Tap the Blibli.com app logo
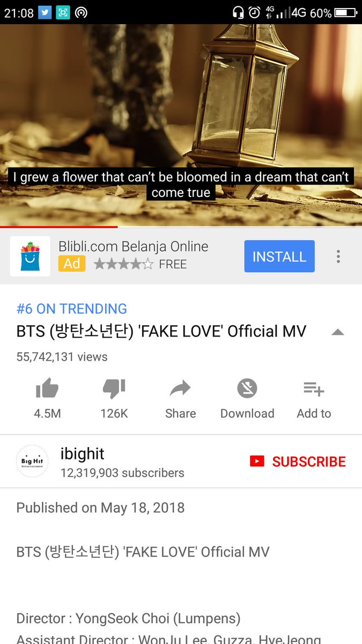Image resolution: width=362 pixels, height=644 pixels. pos(30,256)
